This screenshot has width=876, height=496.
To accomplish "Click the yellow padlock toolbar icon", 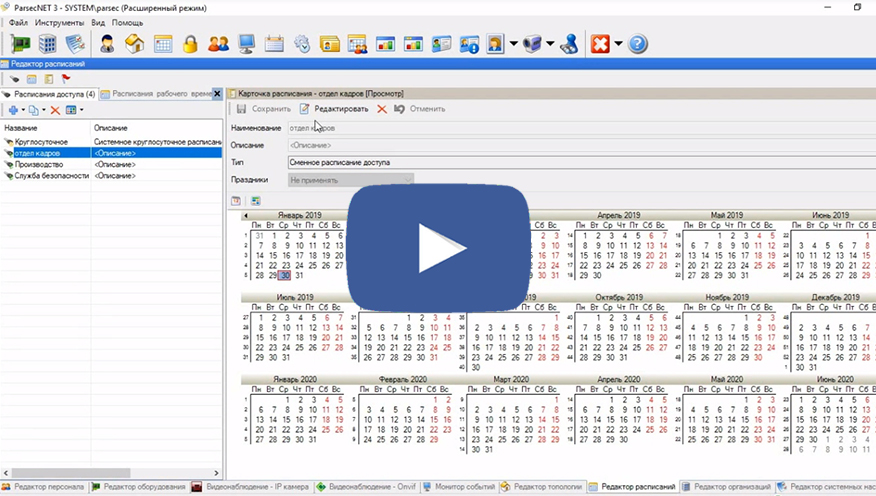I will [x=191, y=44].
